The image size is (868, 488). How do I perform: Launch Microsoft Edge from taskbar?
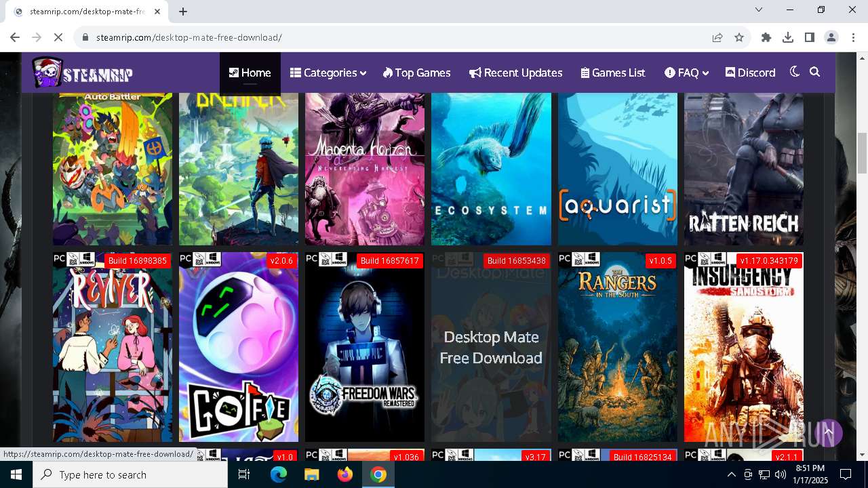point(279,474)
